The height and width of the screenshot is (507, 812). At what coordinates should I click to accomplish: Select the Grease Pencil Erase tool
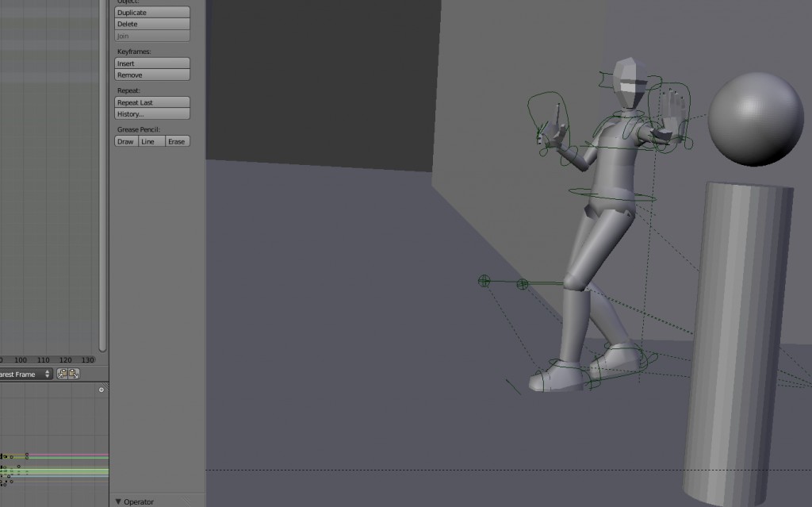(x=176, y=140)
